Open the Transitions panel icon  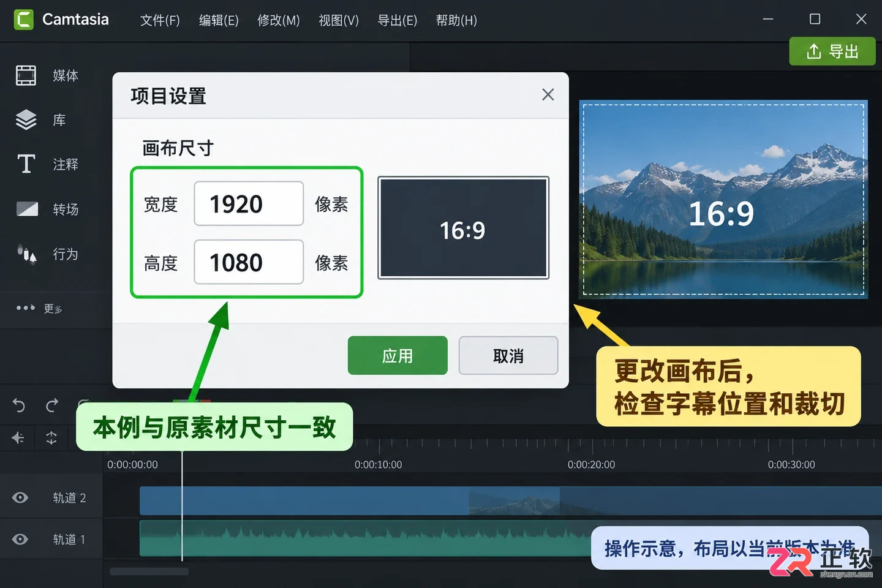[x=27, y=209]
